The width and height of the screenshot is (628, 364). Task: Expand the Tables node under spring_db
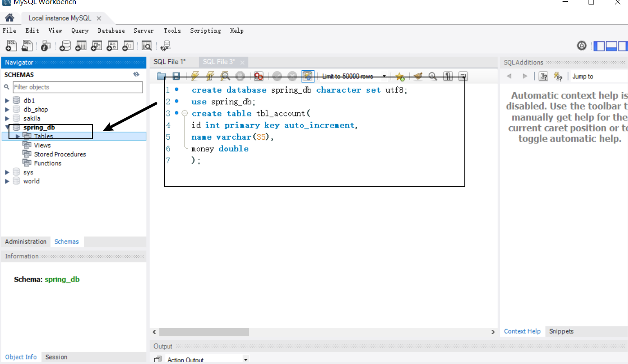point(18,136)
